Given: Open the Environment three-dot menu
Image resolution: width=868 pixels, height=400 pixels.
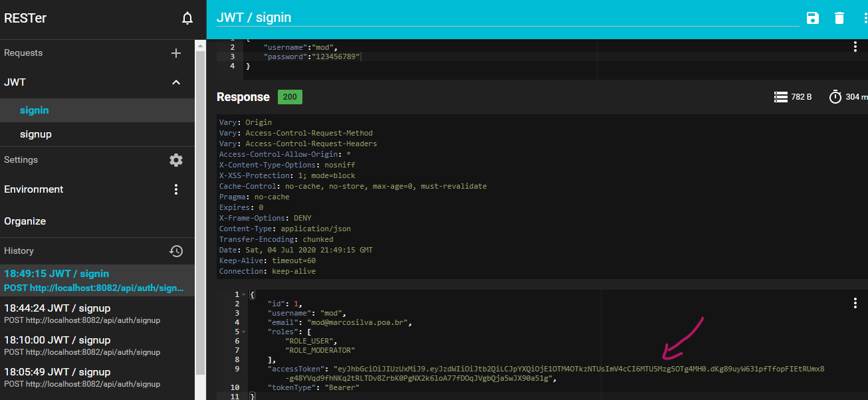Looking at the screenshot, I should point(175,189).
